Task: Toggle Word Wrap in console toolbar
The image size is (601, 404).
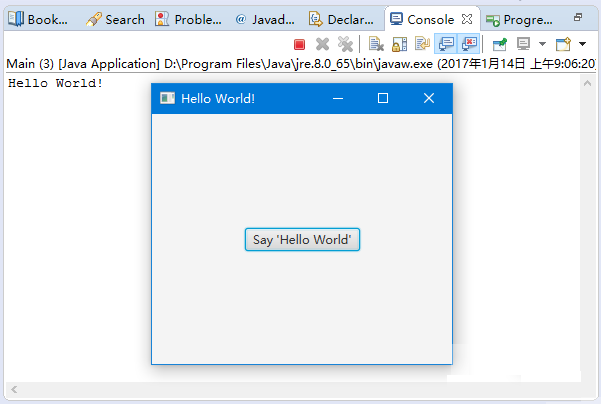Action: (421, 44)
